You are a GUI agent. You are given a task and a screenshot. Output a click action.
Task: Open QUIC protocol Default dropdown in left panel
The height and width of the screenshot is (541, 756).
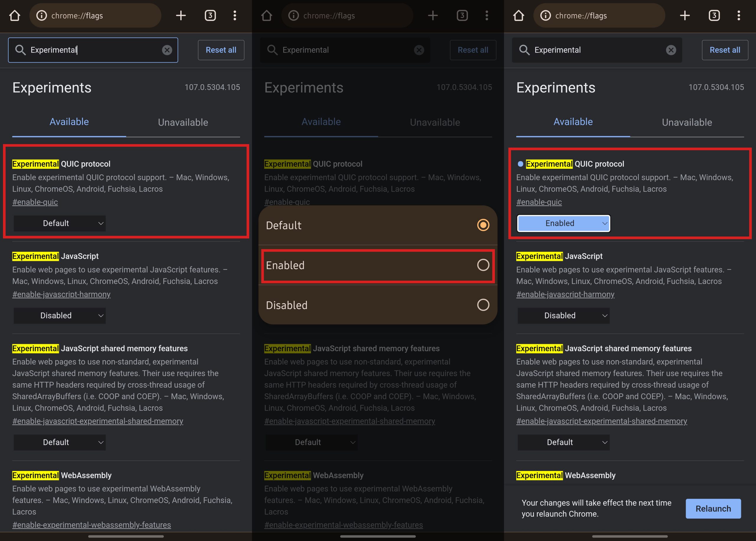60,223
